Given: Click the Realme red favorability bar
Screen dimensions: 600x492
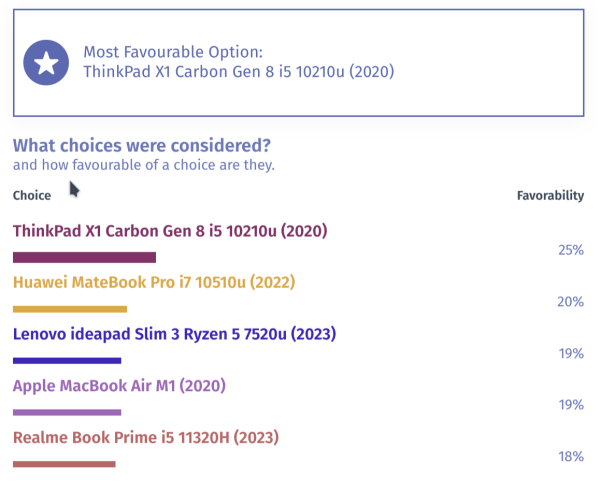Looking at the screenshot, I should point(64,463).
